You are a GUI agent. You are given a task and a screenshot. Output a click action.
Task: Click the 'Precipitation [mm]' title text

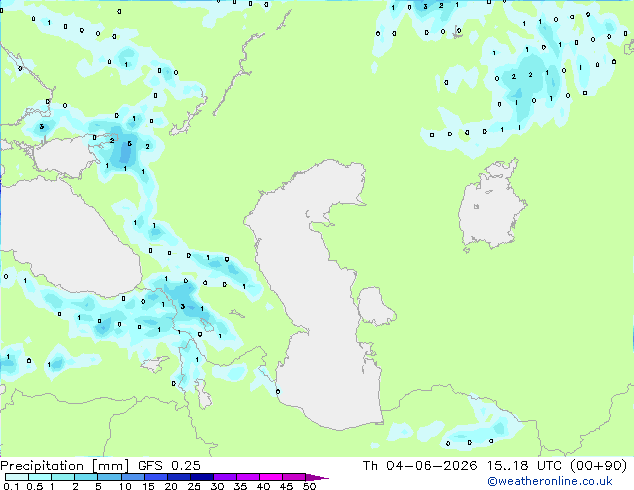pyautogui.click(x=64, y=466)
